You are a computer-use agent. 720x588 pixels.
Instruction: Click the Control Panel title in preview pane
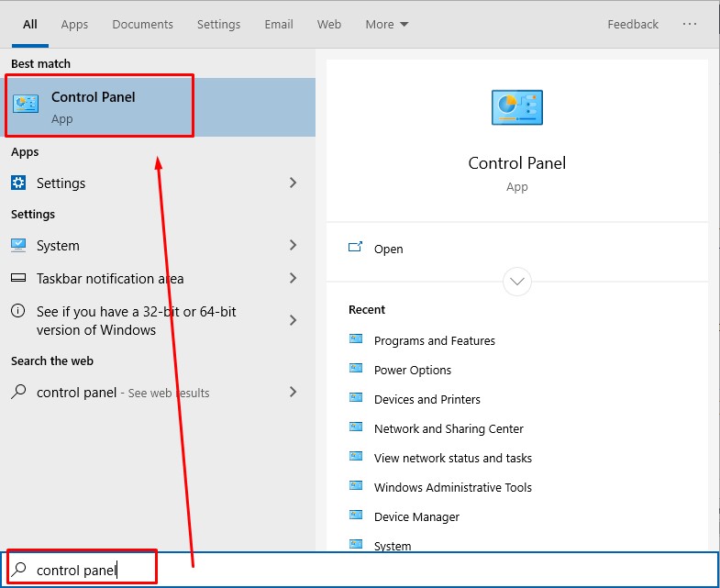(517, 163)
